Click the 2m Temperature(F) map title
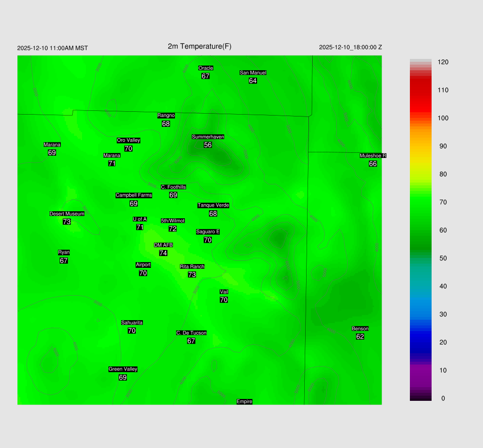Screen dimensions: 483x448 200,46
